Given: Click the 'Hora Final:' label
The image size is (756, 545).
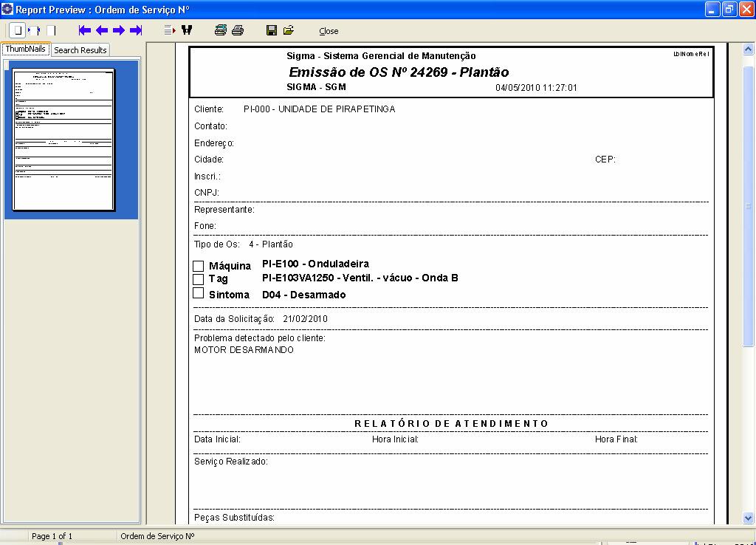Looking at the screenshot, I should click(616, 439).
